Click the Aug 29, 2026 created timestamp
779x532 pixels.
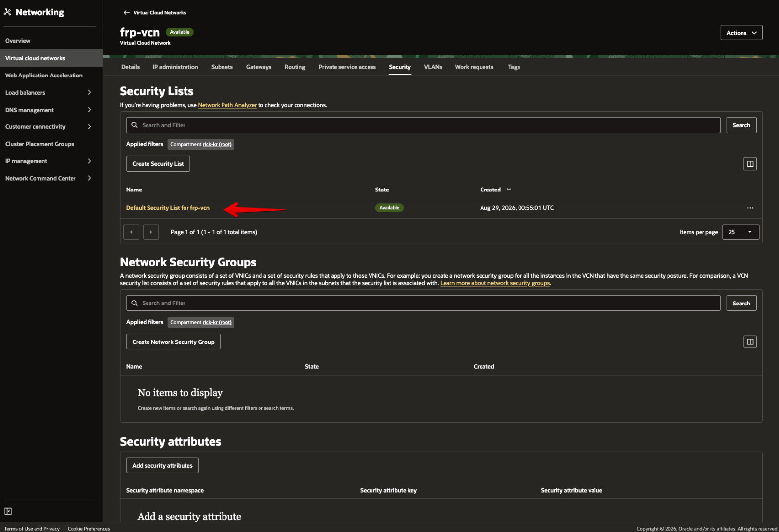point(517,208)
